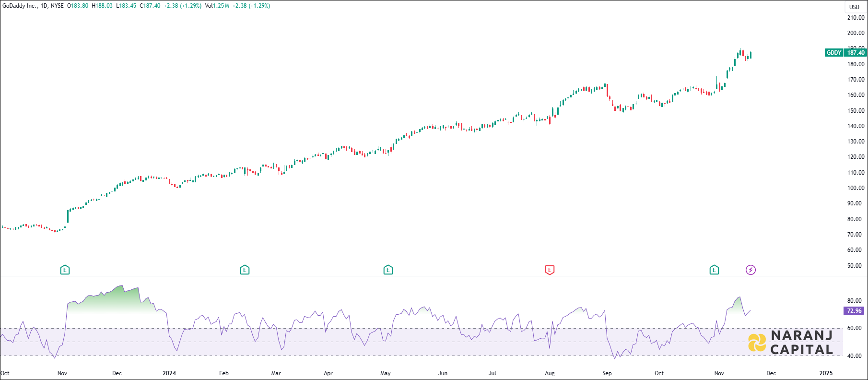Click the earnings marker below early November 2023
This screenshot has height=380, width=868.
click(x=65, y=270)
